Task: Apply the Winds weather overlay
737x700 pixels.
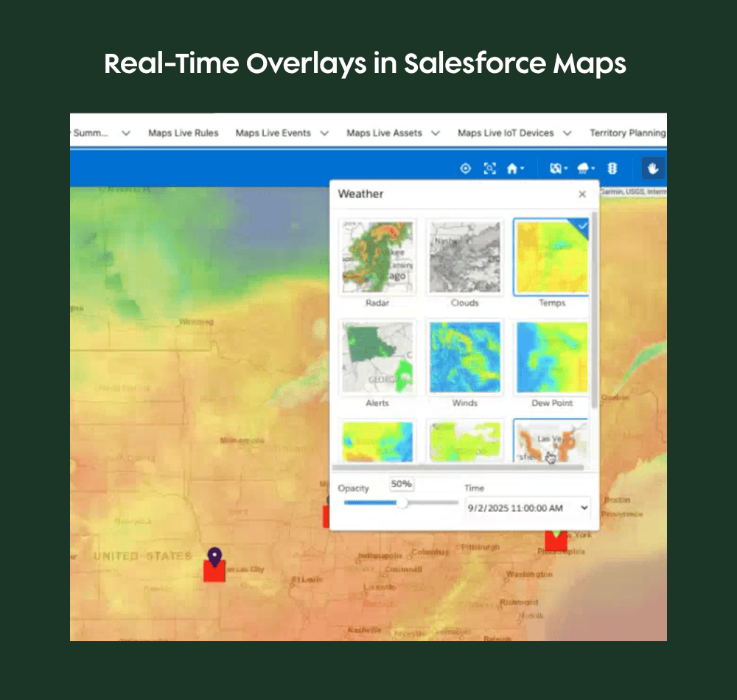Action: tap(465, 357)
